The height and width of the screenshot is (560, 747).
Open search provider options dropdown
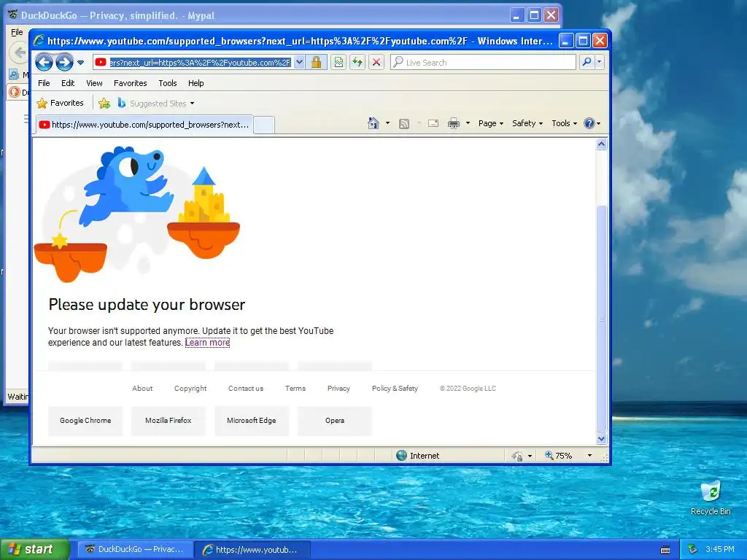click(x=600, y=62)
